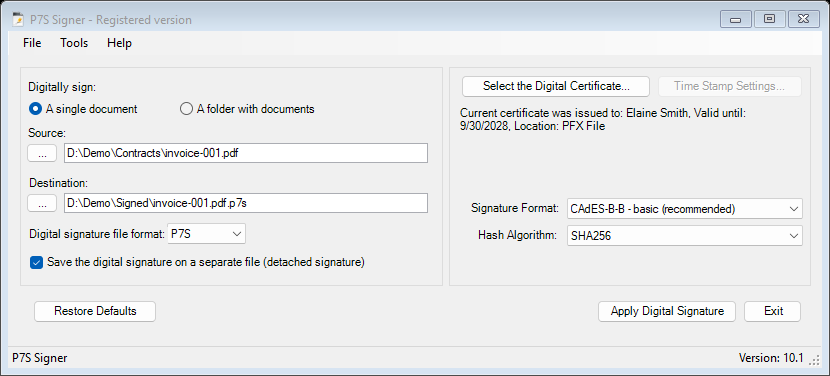The width and height of the screenshot is (830, 376).
Task: Open the File menu
Action: pos(32,43)
